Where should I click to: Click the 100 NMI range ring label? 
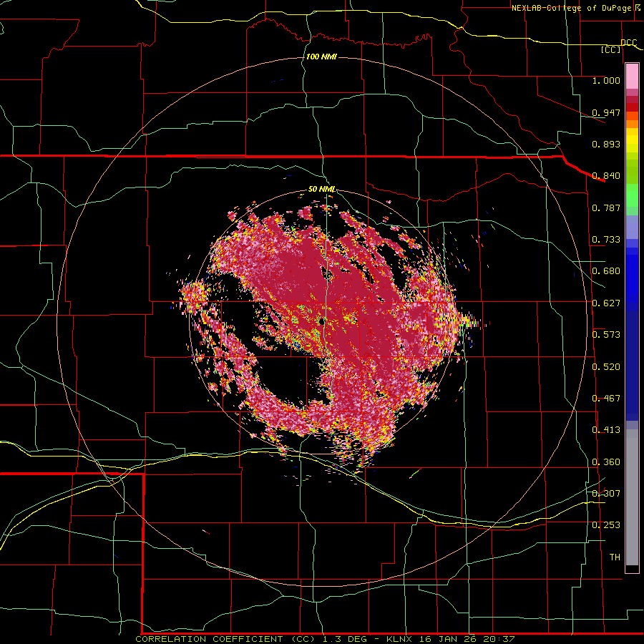[321, 57]
